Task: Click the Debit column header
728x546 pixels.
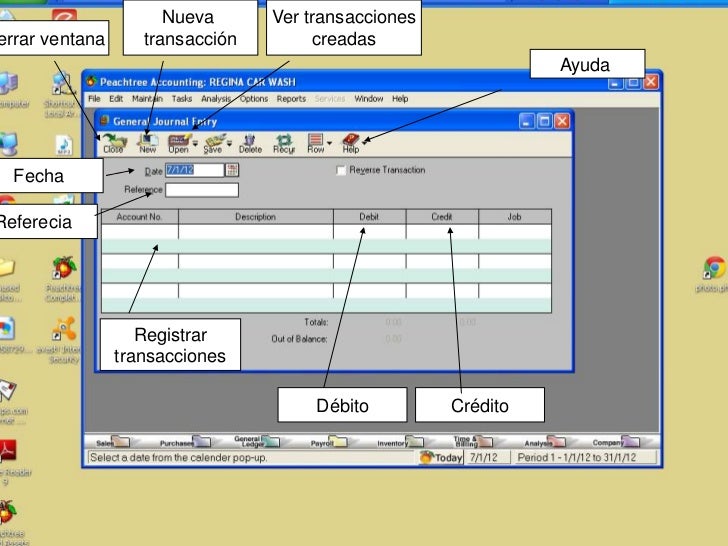Action: coord(370,217)
